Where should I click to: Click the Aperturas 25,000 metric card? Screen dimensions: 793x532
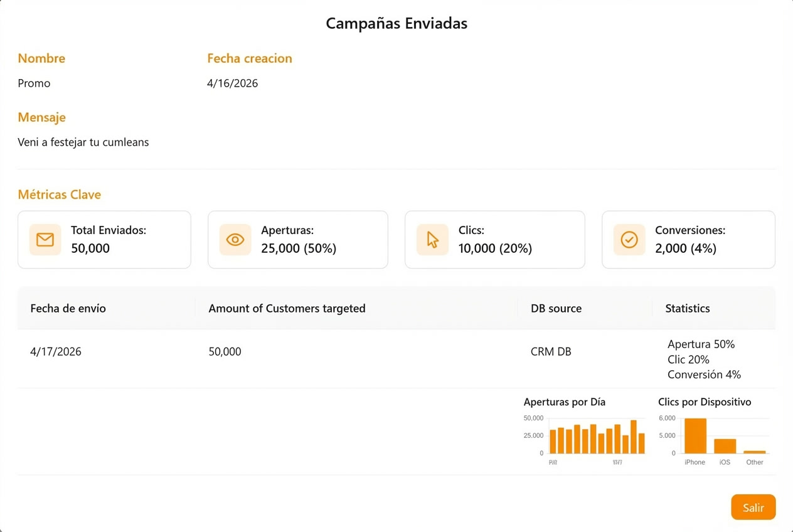(x=297, y=239)
